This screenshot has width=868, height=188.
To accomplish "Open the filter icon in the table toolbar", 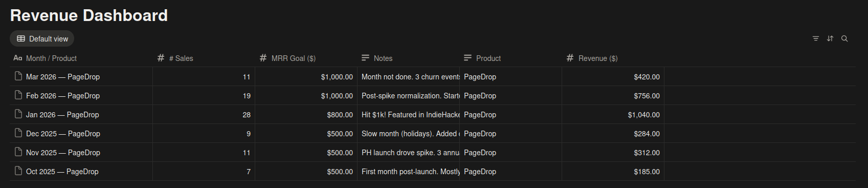I will pyautogui.click(x=816, y=38).
